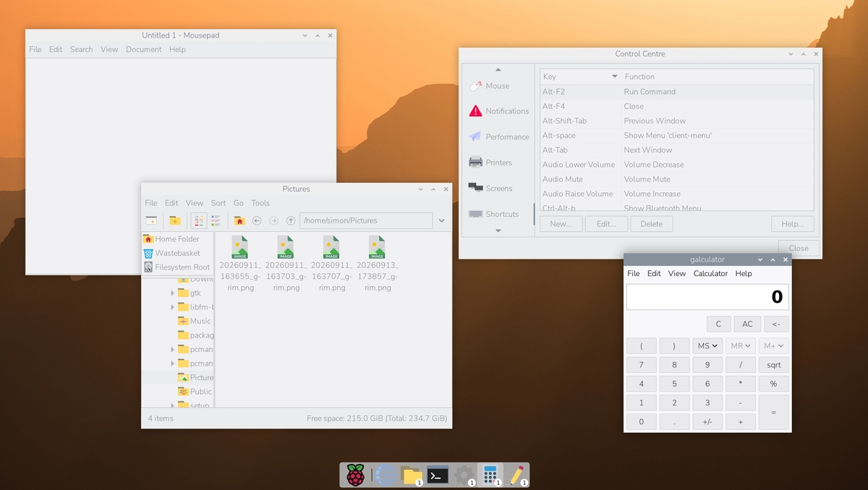Image resolution: width=868 pixels, height=490 pixels.
Task: Expand the path history dropdown in Pictures window
Action: [441, 220]
